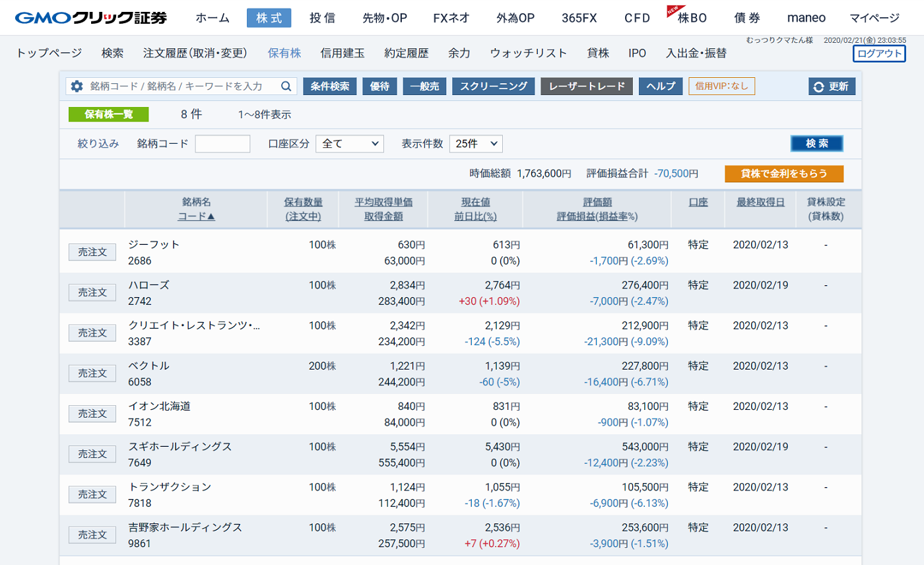Screen dimensions: 924x565
Task: Click the gear icon in search box
Action: pos(77,86)
